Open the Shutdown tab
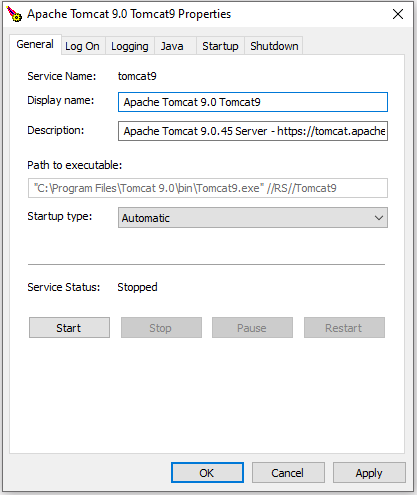417x495 pixels. 274,46
